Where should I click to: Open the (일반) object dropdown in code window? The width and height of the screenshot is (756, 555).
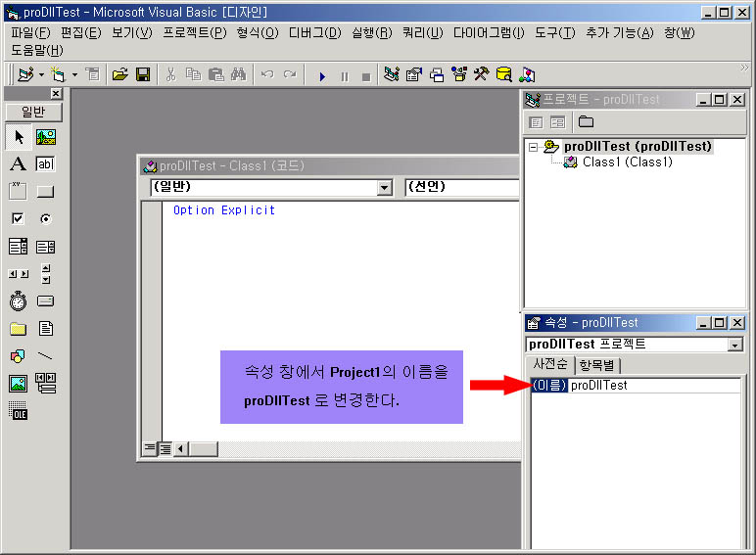(x=384, y=187)
